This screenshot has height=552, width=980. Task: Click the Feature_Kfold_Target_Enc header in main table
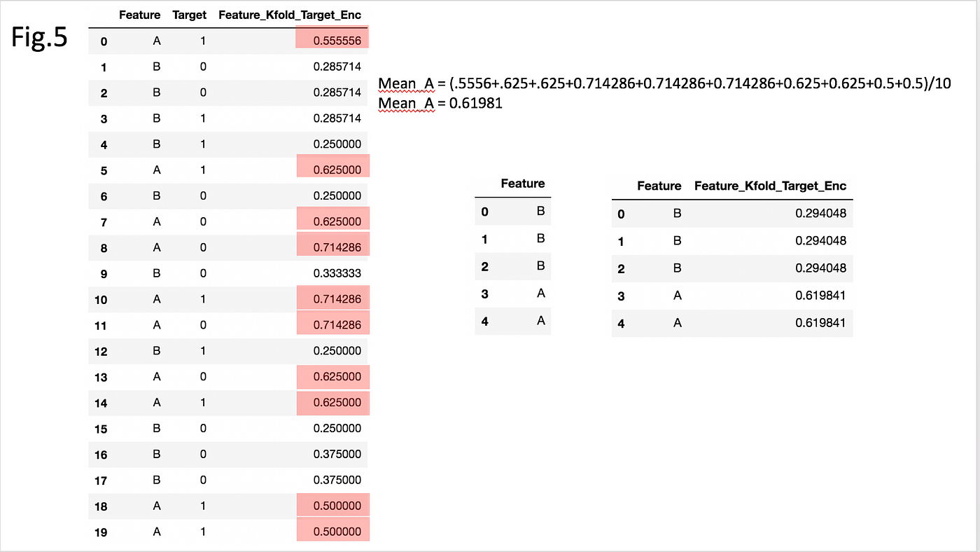(x=290, y=15)
